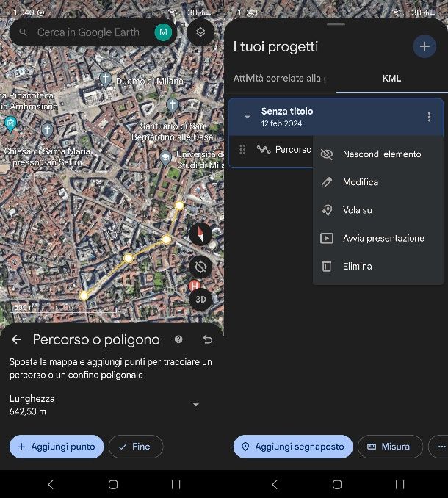448x498 pixels.
Task: Add new project with plus button
Action: (x=424, y=46)
